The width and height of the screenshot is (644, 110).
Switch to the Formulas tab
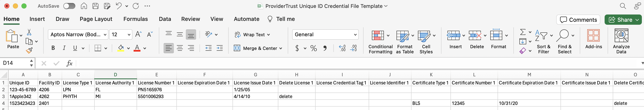(136, 19)
